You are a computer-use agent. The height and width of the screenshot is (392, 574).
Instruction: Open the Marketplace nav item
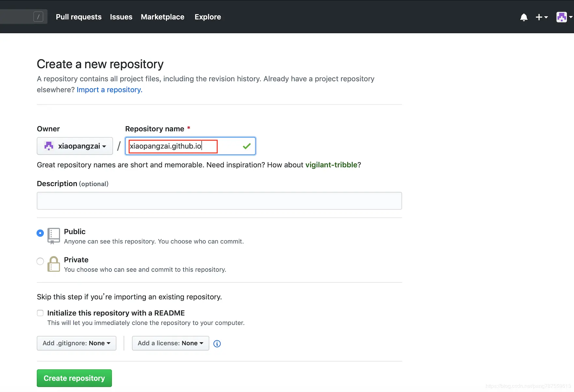[x=162, y=17]
